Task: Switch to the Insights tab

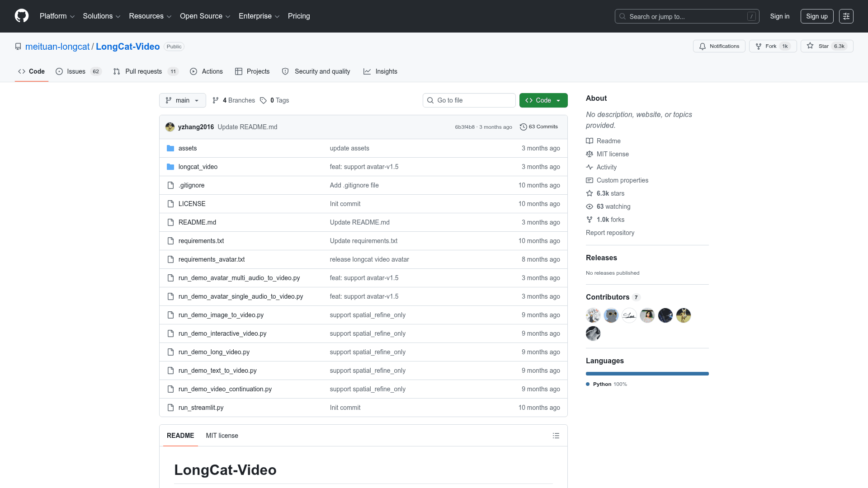Action: tap(380, 71)
